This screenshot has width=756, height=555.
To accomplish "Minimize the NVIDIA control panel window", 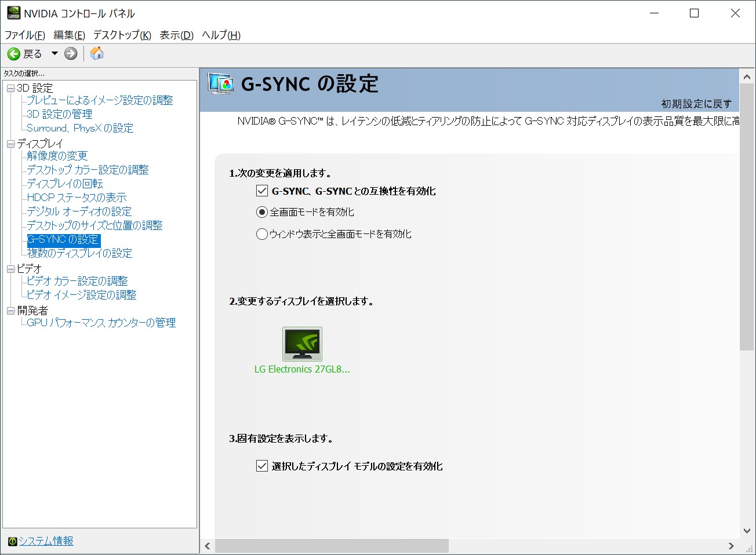I will point(654,13).
